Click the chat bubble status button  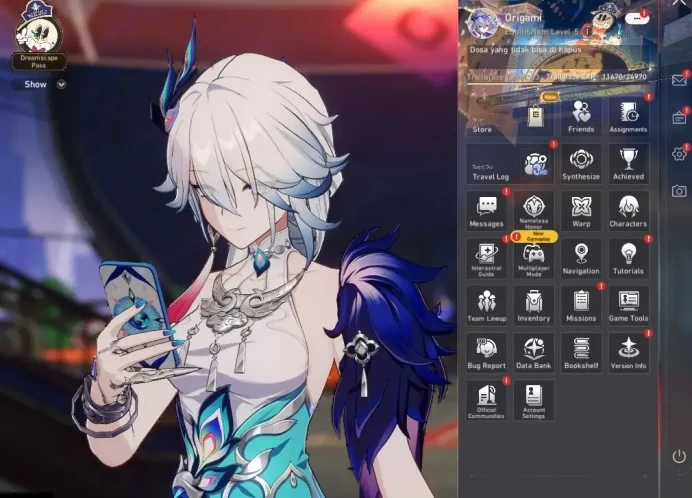pos(636,19)
